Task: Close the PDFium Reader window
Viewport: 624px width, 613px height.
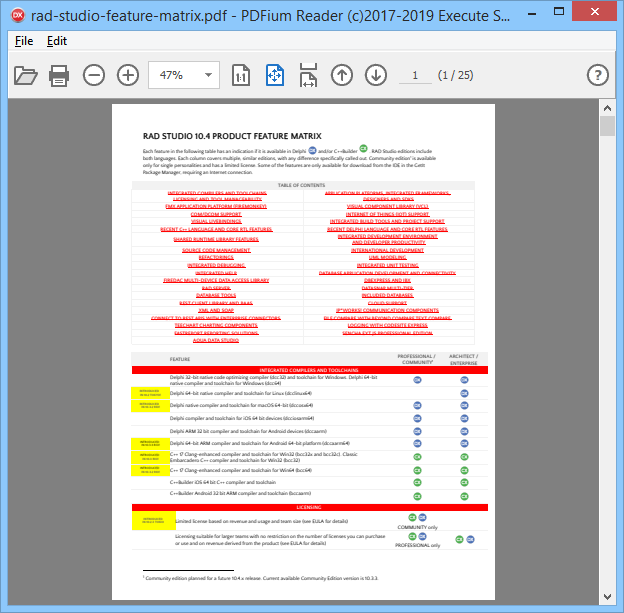Action: (595, 12)
